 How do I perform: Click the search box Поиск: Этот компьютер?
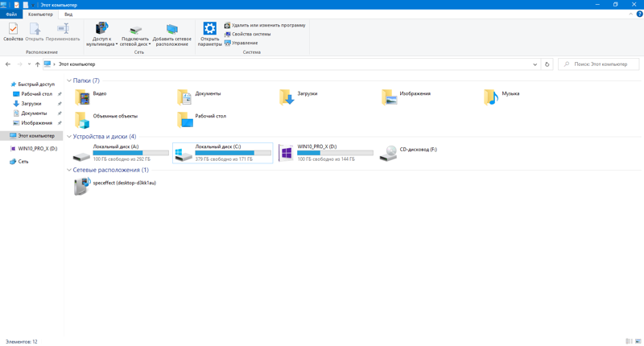click(598, 64)
